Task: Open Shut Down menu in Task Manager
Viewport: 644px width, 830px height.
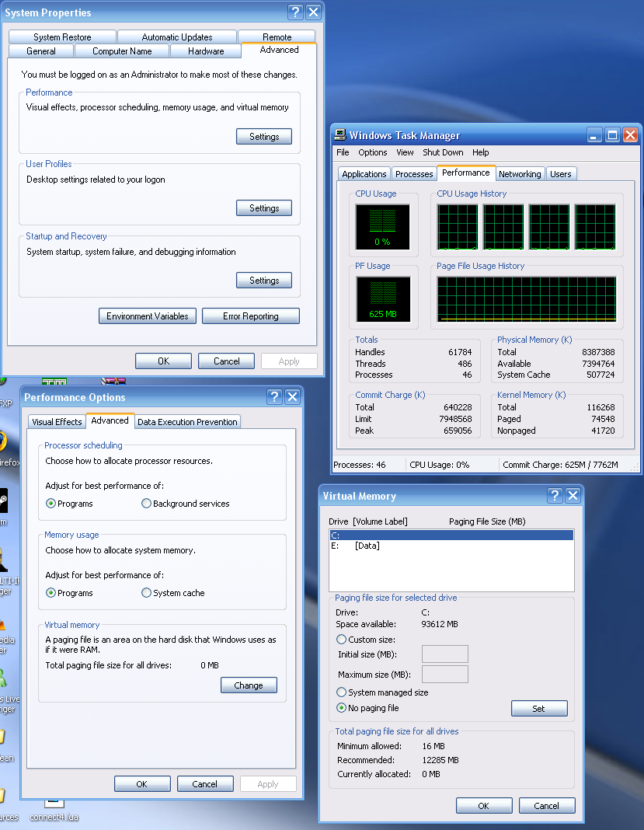Action: click(x=443, y=152)
